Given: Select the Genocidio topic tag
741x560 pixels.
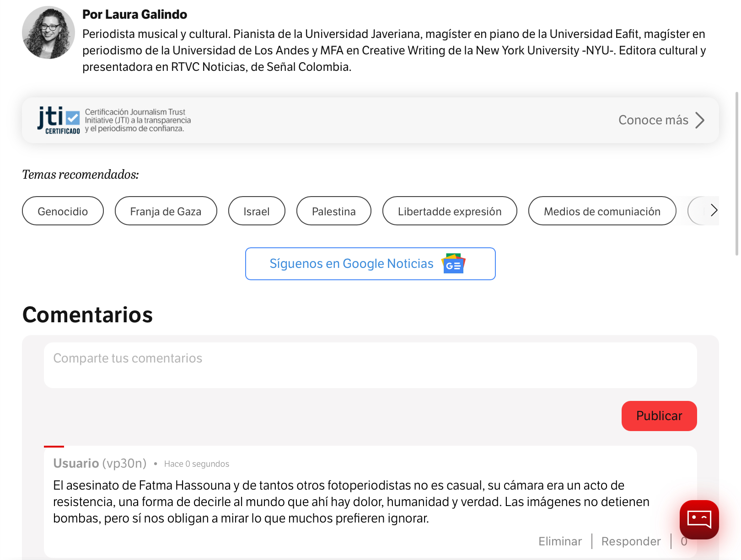Looking at the screenshot, I should (x=63, y=211).
